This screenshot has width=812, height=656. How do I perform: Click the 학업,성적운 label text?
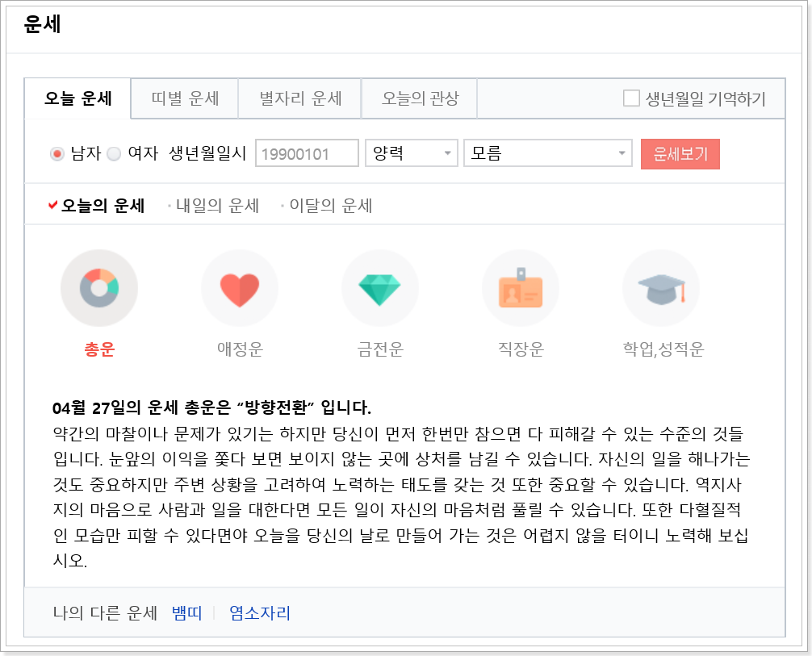point(663,349)
